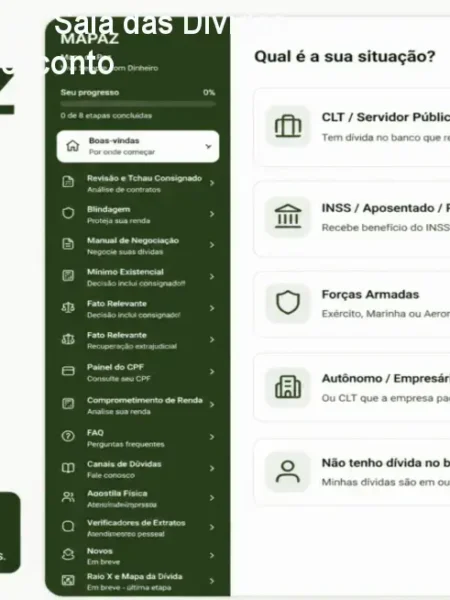
Task: Click the shield icon next to Blindagem
Action: [68, 213]
